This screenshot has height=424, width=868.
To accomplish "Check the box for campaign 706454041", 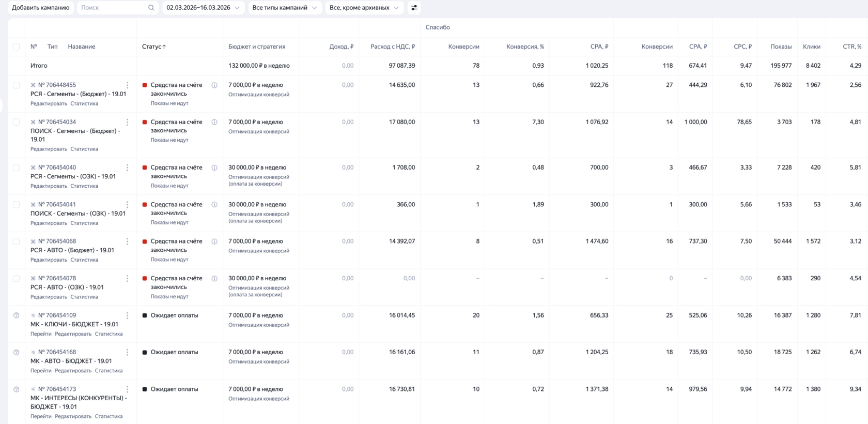I will (16, 205).
